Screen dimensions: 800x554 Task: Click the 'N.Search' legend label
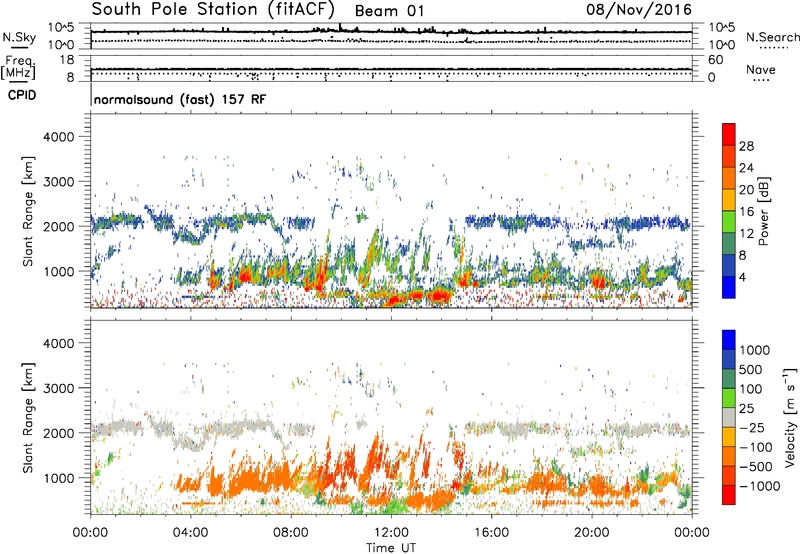tap(772, 37)
